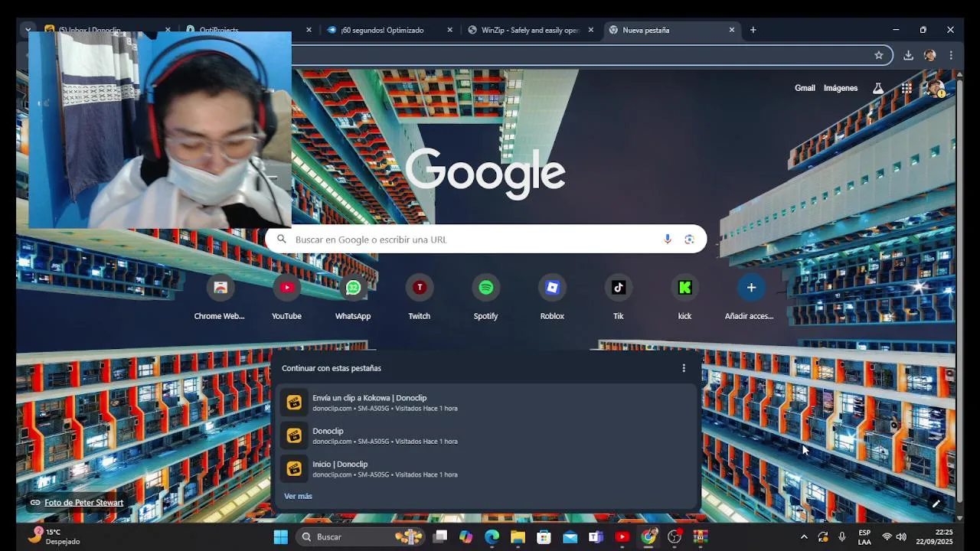Start voice search with microphone icon
Viewport: 980px width, 551px height.
coord(668,240)
